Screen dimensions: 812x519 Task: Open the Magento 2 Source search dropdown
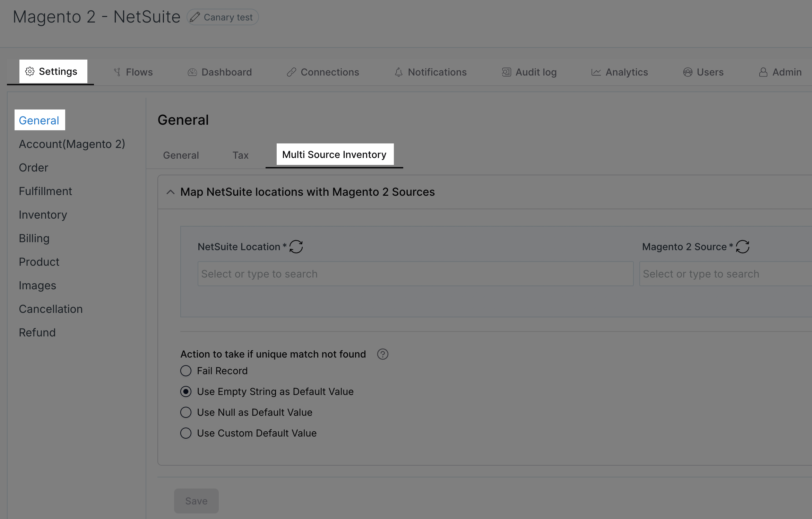point(726,274)
